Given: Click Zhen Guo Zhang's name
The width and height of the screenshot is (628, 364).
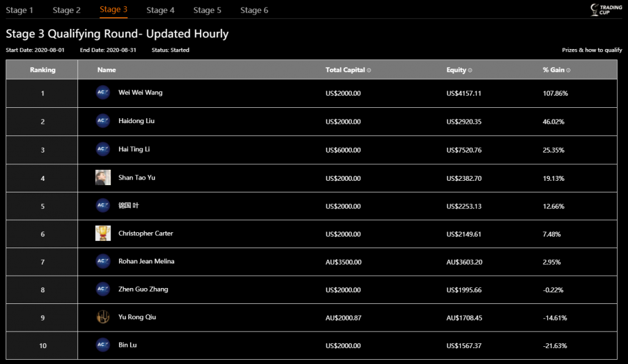Looking at the screenshot, I should pos(143,289).
